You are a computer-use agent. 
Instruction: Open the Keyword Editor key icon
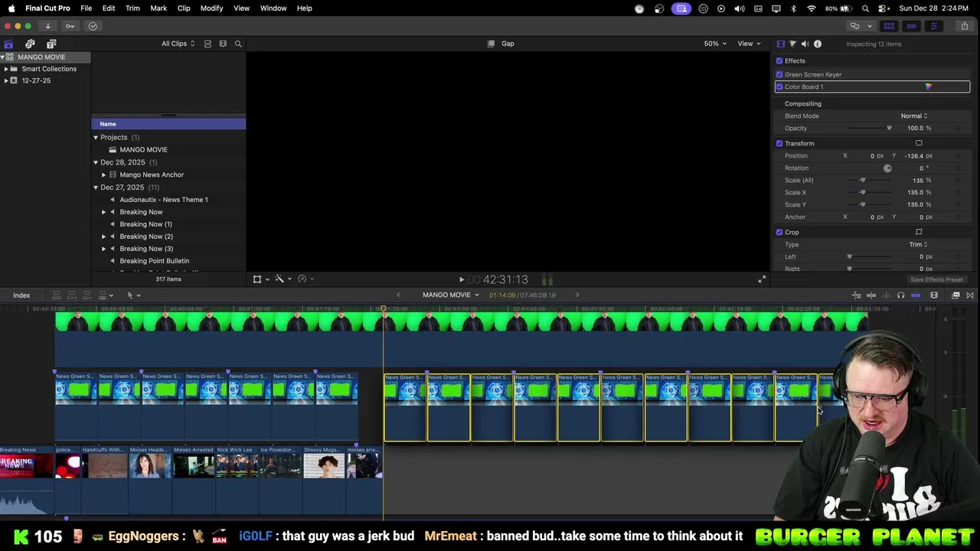(x=70, y=26)
